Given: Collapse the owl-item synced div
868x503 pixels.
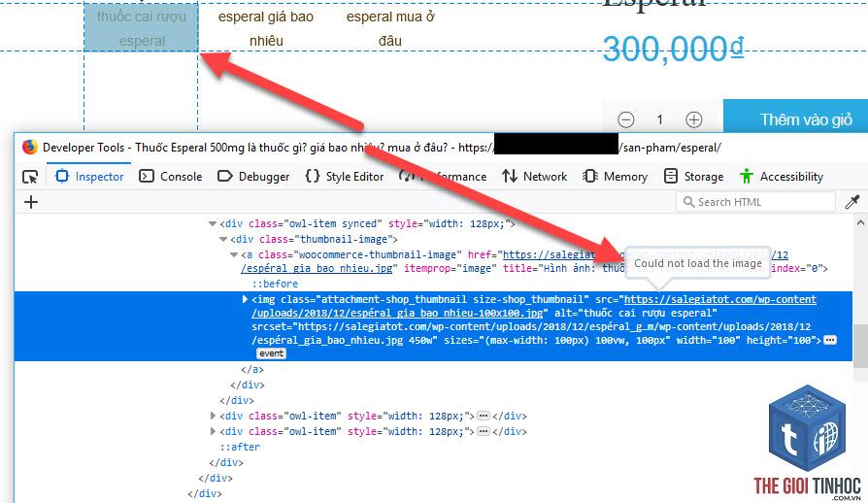Looking at the screenshot, I should (213, 223).
